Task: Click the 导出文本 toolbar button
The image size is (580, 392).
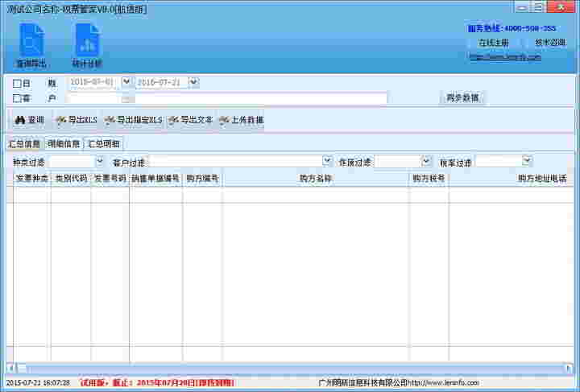Action: (x=191, y=120)
